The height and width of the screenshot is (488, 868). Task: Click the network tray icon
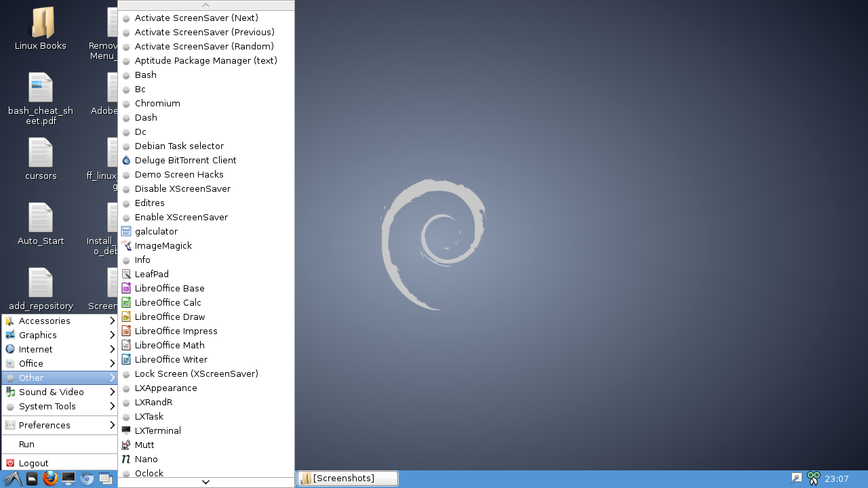pyautogui.click(x=796, y=479)
